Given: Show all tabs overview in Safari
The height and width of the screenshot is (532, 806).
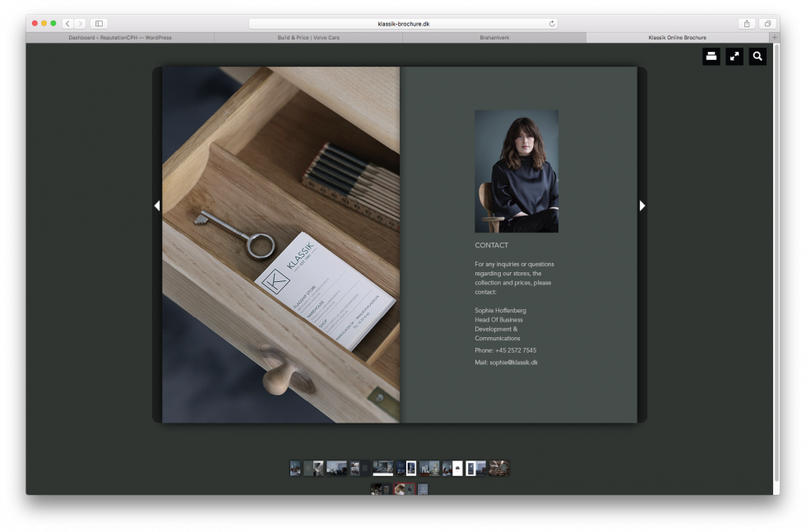Looking at the screenshot, I should [767, 24].
